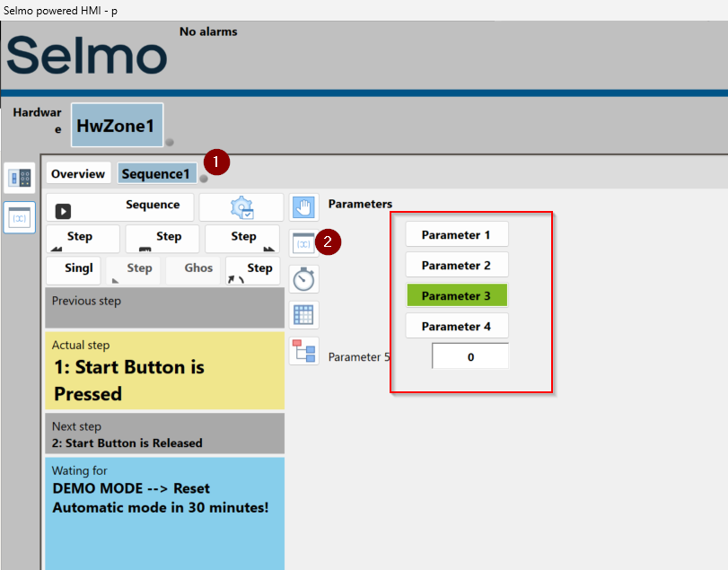
Task: Click the Actual step yellow panel
Action: 165,371
